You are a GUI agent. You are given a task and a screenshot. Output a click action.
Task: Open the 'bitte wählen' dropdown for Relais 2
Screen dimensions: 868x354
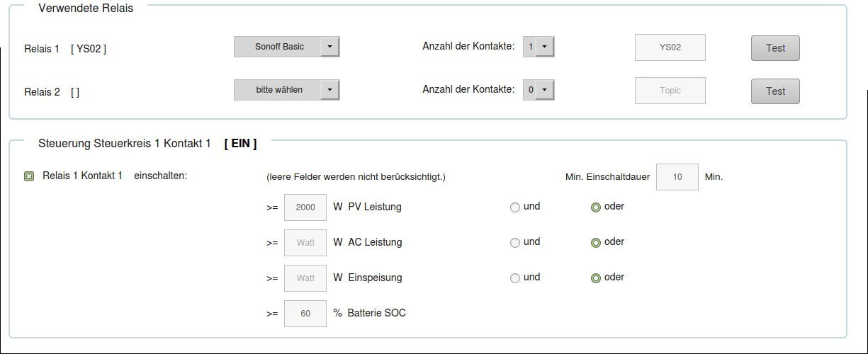coord(287,90)
